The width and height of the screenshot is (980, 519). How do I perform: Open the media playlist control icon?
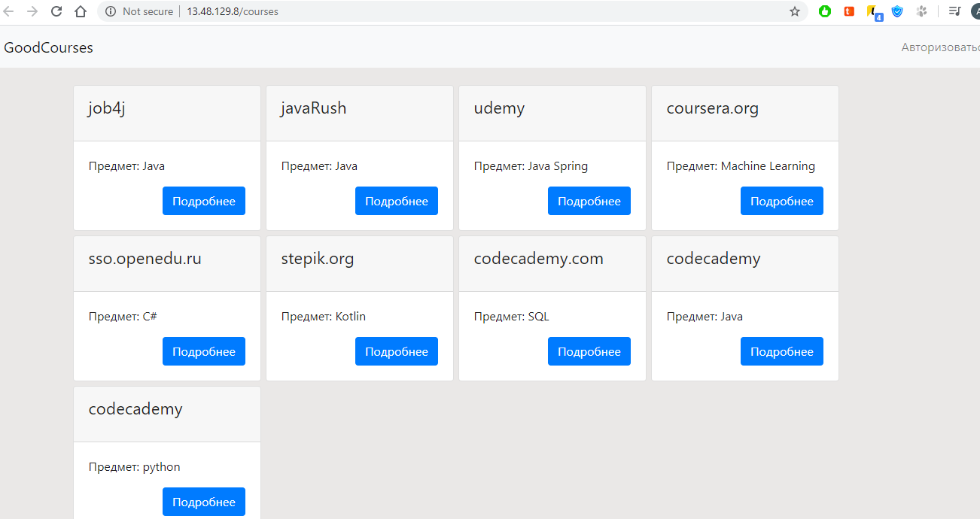(x=954, y=11)
